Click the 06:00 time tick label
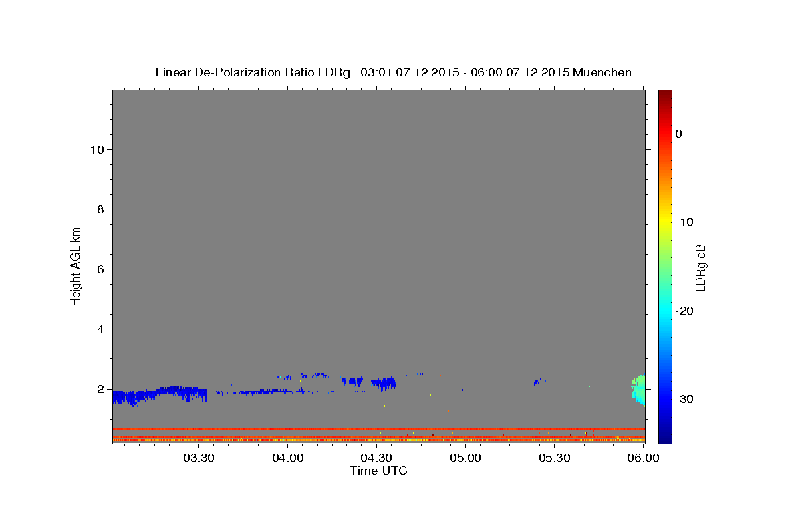The image size is (798, 532). (x=644, y=458)
